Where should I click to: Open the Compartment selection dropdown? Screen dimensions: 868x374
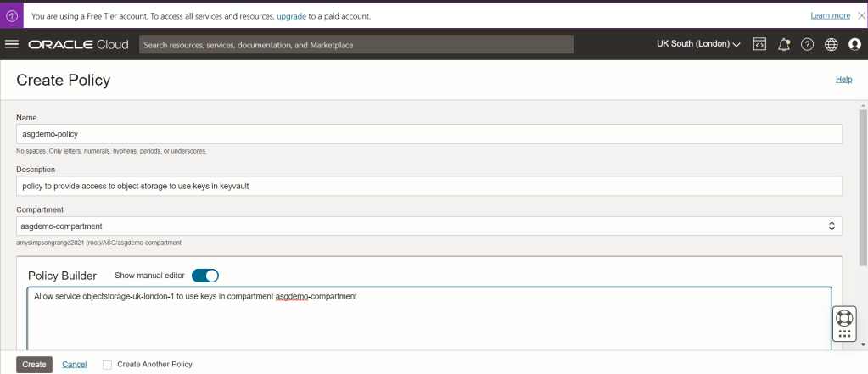[x=428, y=226]
